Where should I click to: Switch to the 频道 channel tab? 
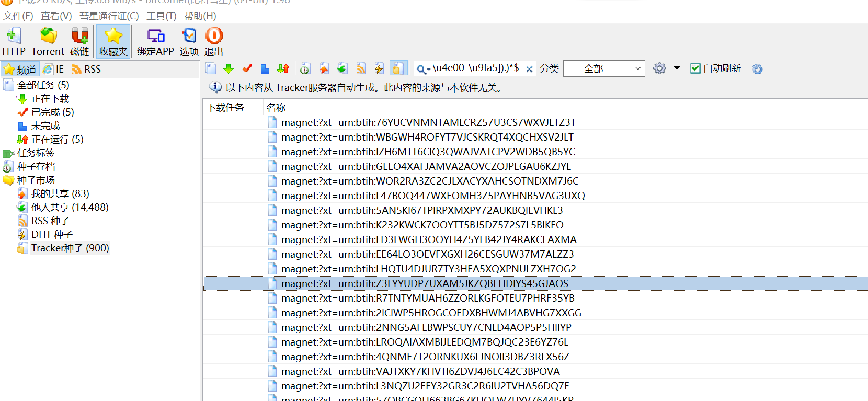(20, 70)
